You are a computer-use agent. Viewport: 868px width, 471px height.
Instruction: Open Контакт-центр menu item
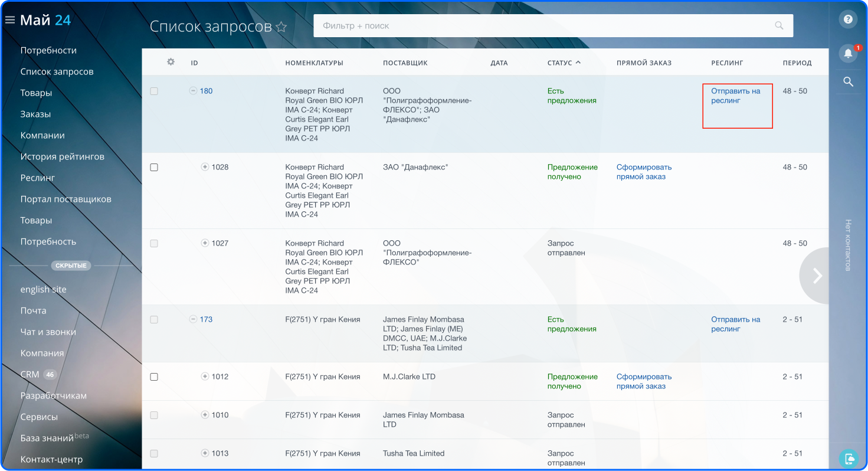tap(51, 459)
